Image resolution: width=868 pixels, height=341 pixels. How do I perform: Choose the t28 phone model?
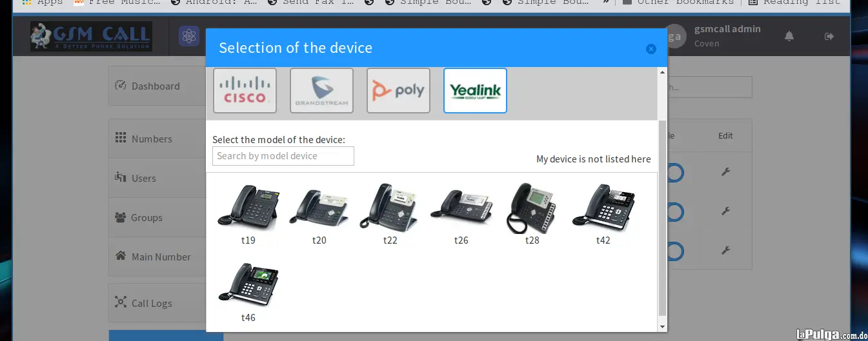tap(532, 214)
